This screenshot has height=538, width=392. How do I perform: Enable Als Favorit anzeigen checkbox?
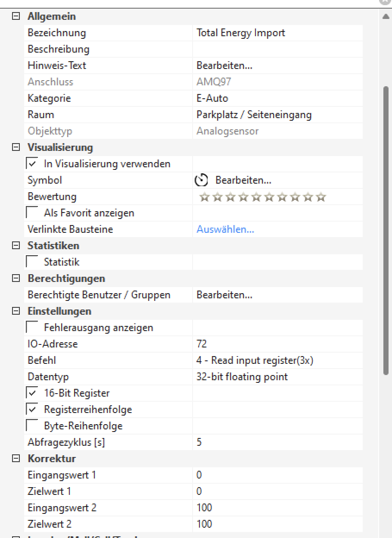(32, 213)
